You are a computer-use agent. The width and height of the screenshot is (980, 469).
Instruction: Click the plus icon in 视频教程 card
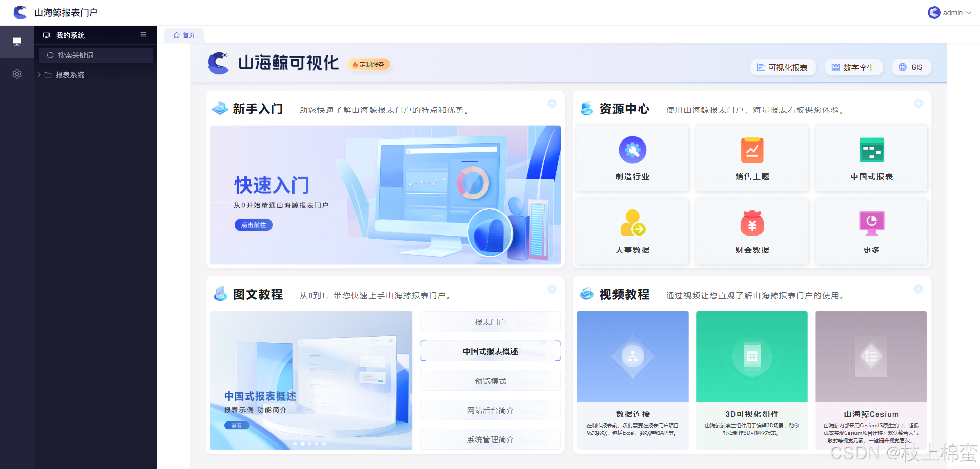click(918, 289)
